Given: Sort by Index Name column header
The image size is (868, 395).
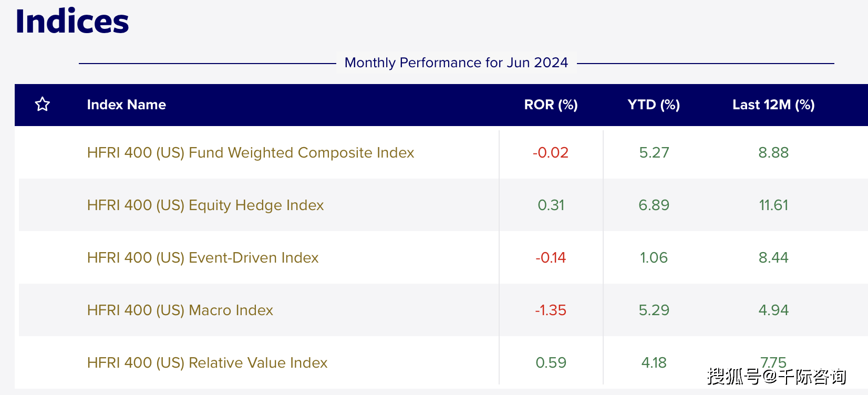Looking at the screenshot, I should 127,105.
